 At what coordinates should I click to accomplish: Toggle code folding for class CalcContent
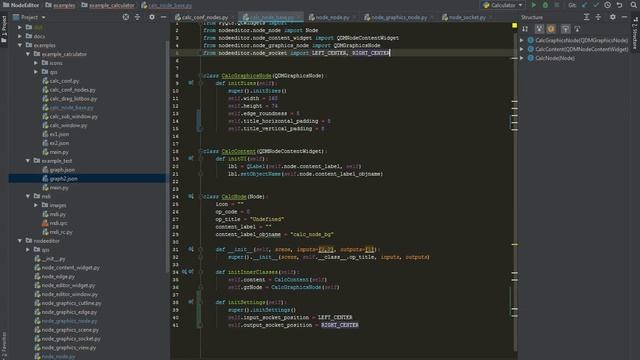click(201, 151)
